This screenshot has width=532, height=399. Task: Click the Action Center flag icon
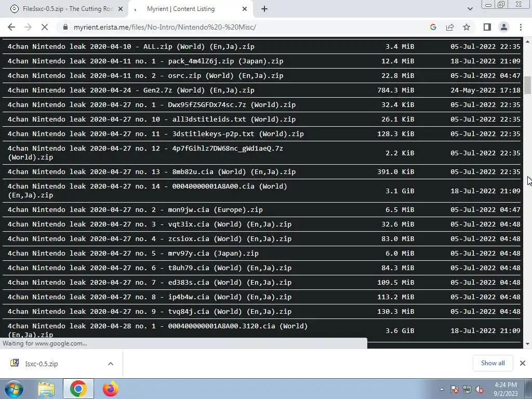point(454,390)
